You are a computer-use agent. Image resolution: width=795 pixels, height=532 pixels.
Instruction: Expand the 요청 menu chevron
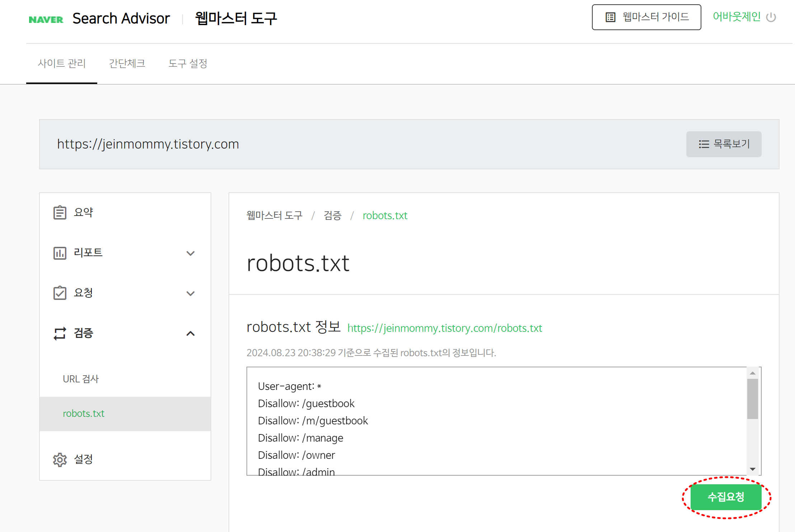point(190,293)
